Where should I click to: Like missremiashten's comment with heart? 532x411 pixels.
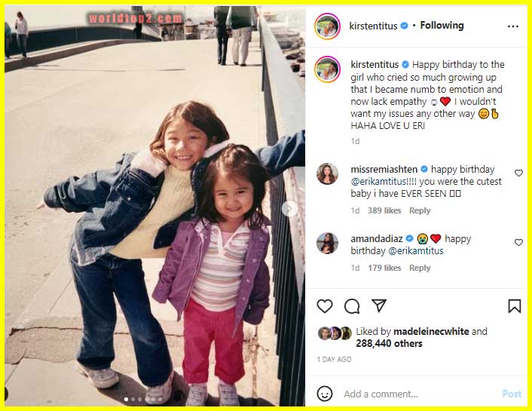tap(518, 173)
